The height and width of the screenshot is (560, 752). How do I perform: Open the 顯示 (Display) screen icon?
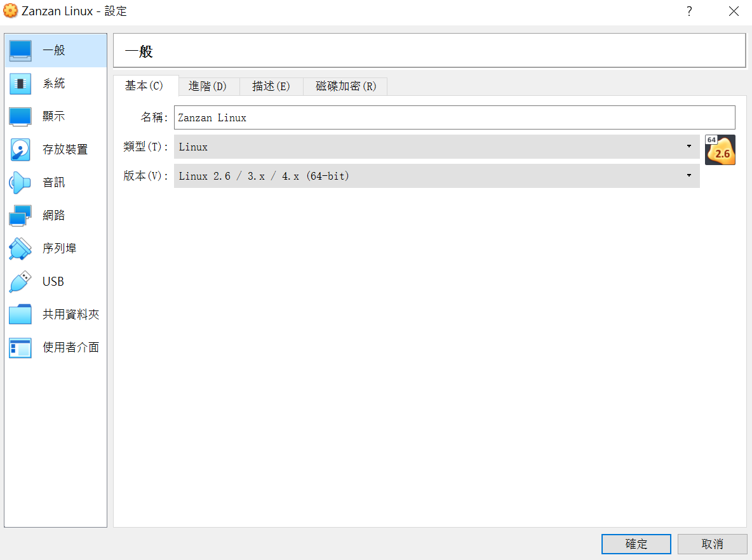[x=20, y=116]
